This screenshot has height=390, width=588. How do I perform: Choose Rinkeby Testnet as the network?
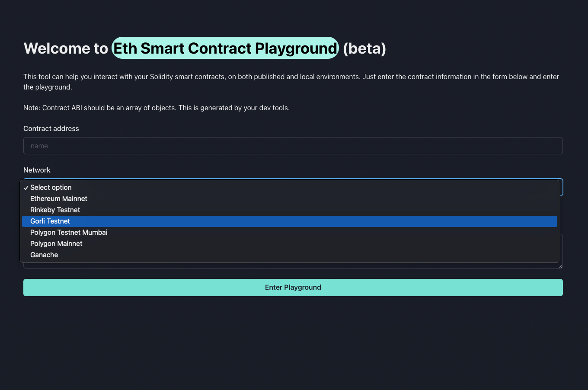[x=55, y=210]
